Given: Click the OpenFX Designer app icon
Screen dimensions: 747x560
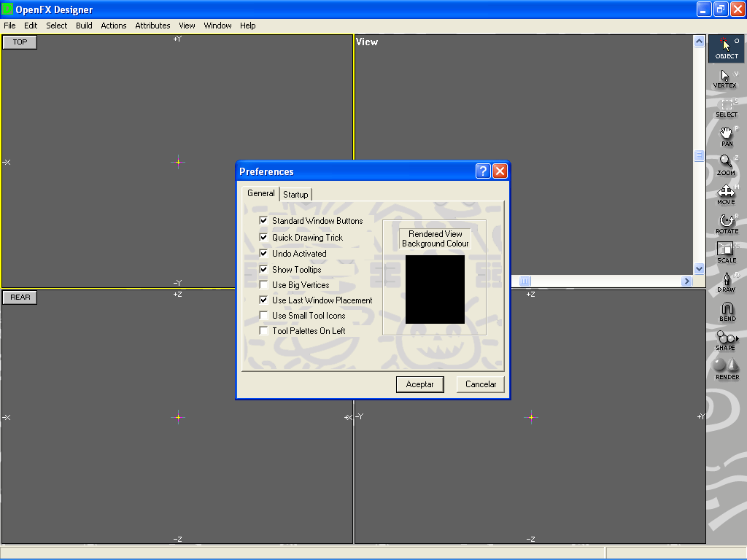Looking at the screenshot, I should pos(7,9).
